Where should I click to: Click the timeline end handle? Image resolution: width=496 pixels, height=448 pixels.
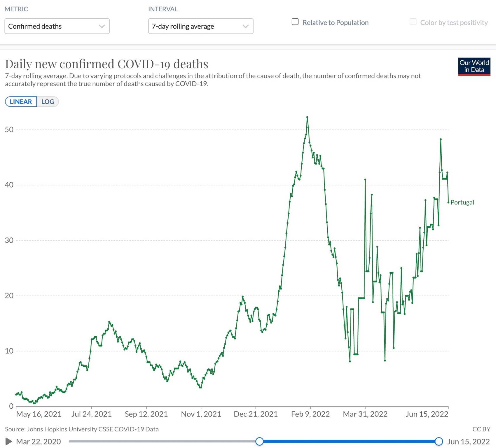(x=439, y=441)
